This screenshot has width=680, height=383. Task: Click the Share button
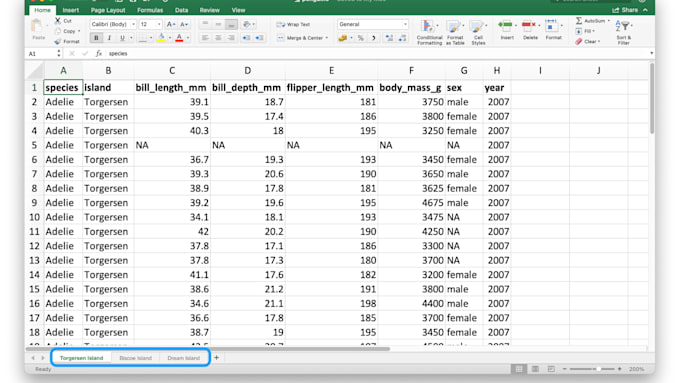pos(625,10)
